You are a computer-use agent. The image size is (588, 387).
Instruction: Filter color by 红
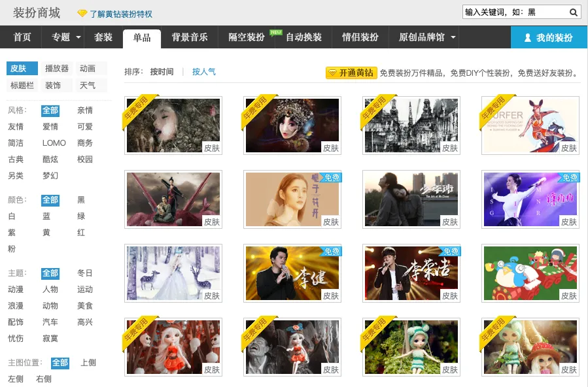81,233
